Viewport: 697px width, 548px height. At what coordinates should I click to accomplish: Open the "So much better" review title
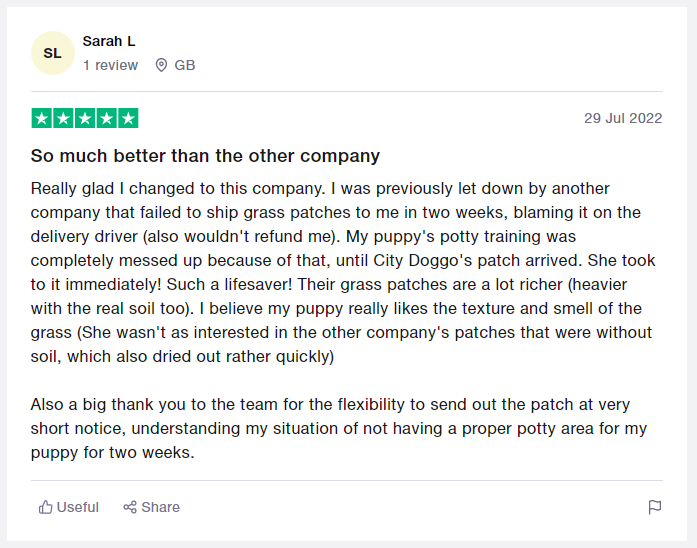coord(205,156)
